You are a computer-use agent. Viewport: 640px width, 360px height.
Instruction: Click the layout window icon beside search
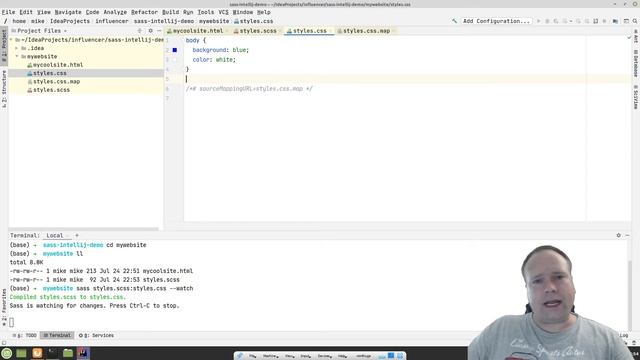click(626, 21)
